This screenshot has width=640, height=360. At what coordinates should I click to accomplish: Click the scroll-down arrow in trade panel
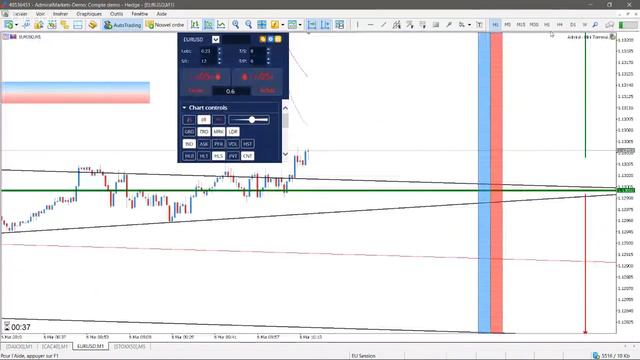point(285,154)
